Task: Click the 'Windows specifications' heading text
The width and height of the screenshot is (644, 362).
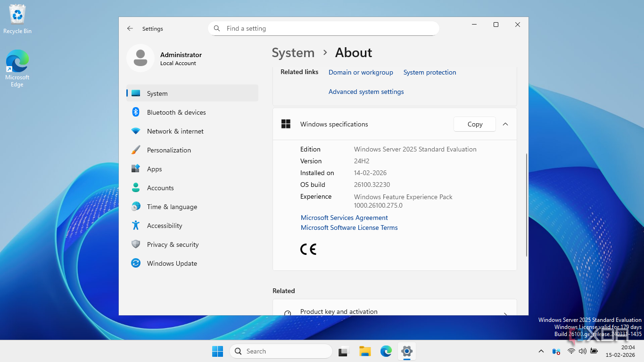Action: (334, 124)
